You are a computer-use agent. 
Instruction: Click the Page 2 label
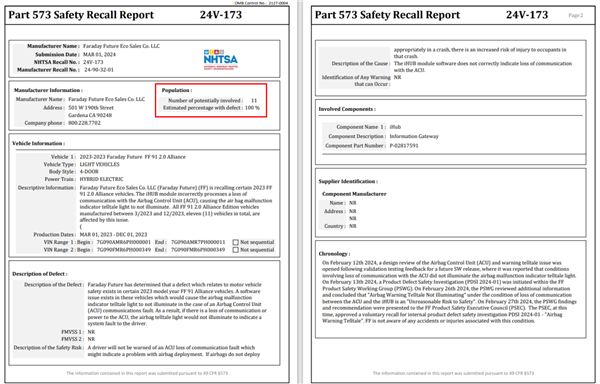click(x=576, y=15)
